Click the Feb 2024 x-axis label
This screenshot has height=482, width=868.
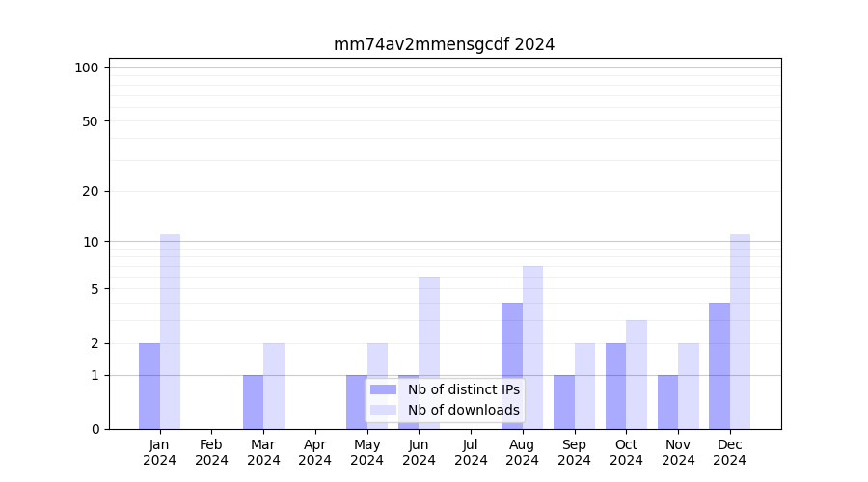(211, 452)
